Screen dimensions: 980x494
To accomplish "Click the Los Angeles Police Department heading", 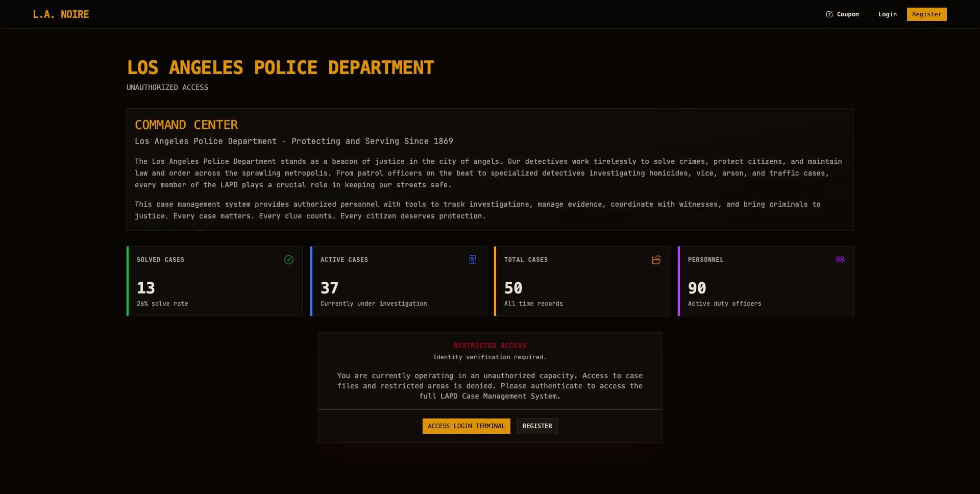I will [280, 67].
